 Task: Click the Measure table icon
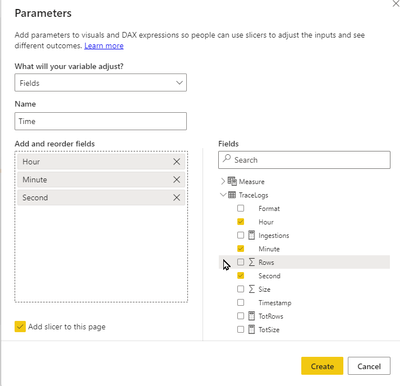click(232, 181)
